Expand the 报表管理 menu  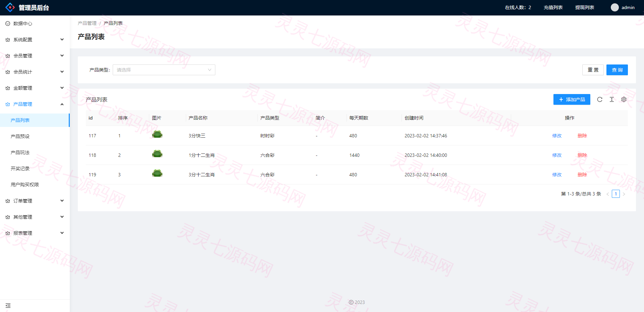35,233
